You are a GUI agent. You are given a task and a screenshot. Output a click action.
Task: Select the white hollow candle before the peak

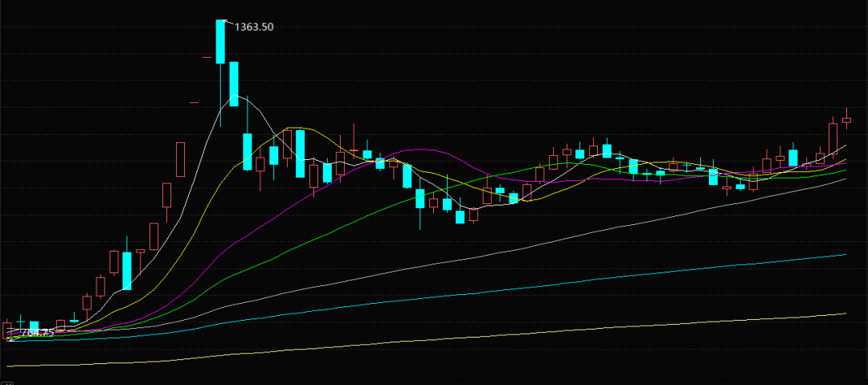[x=180, y=158]
